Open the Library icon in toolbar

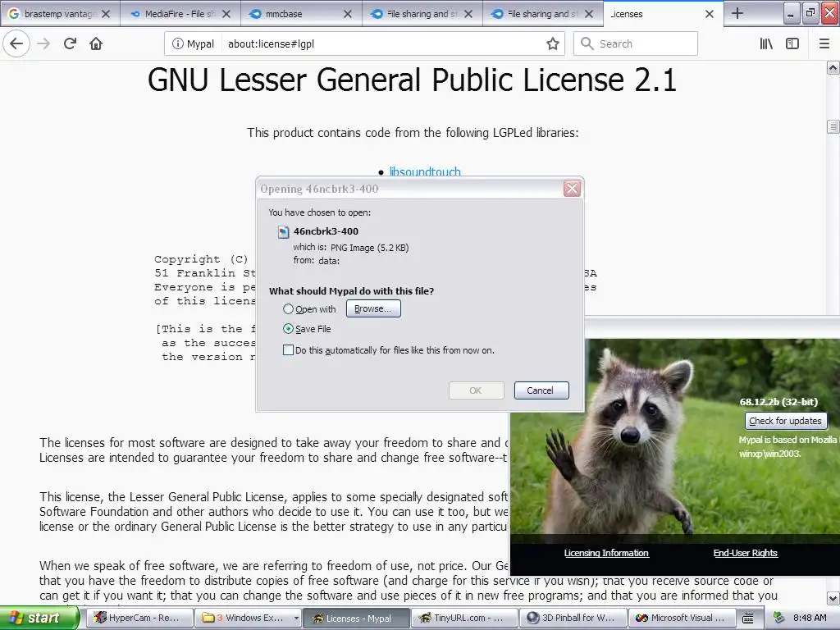(x=766, y=43)
